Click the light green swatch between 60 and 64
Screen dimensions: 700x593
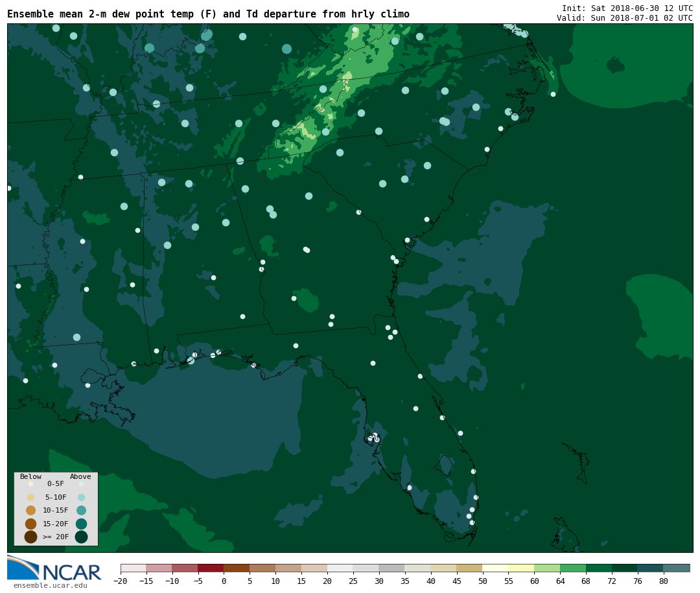548,568
